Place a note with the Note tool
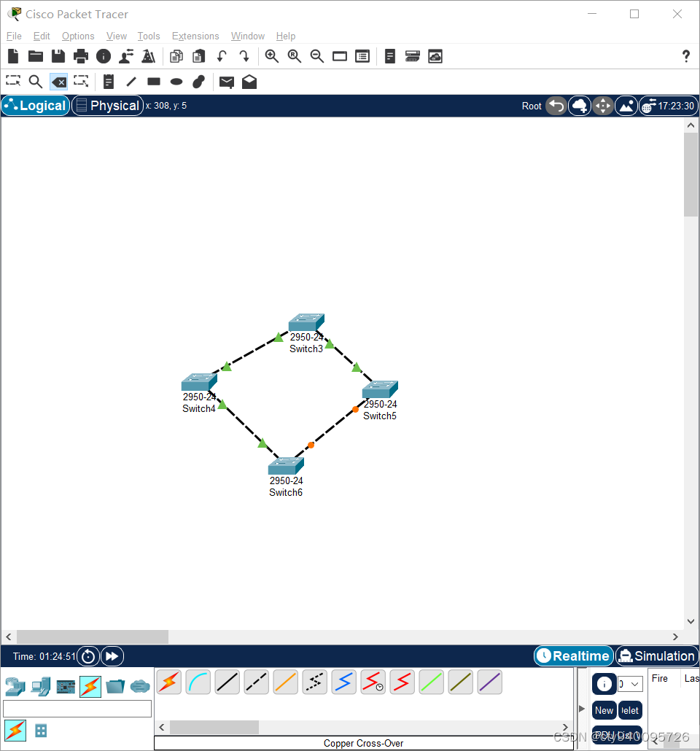The image size is (700, 751). (x=109, y=82)
